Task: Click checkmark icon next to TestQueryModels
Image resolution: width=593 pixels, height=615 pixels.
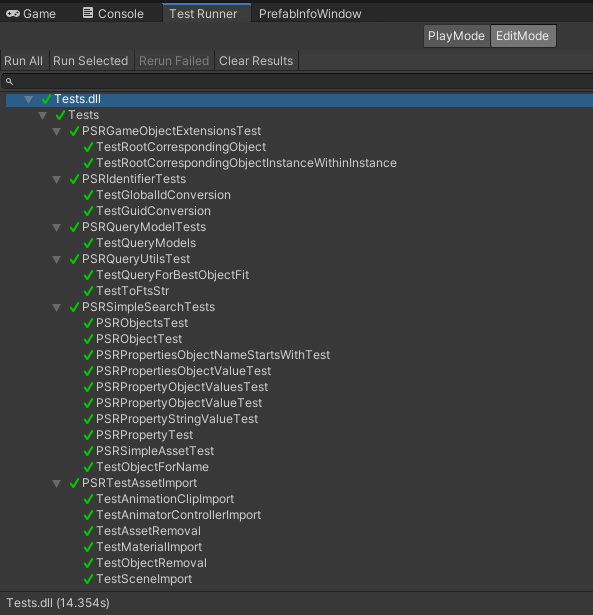Action: (x=88, y=243)
